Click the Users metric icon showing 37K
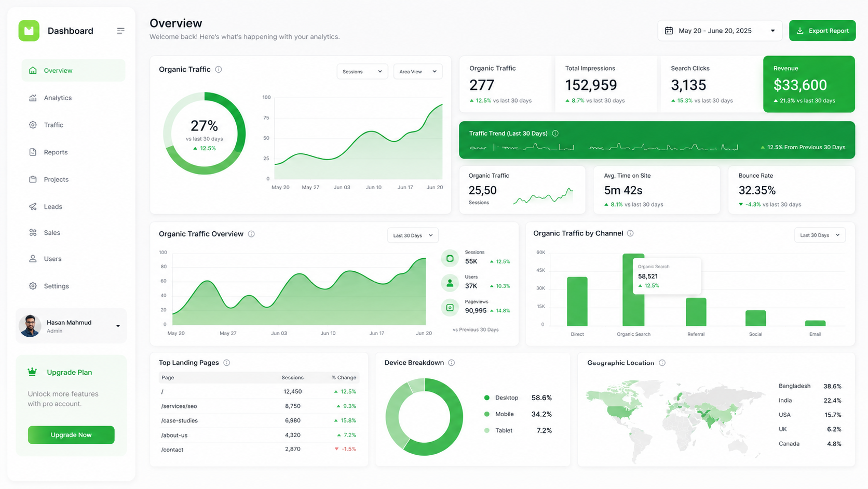868x489 pixels. tap(450, 283)
